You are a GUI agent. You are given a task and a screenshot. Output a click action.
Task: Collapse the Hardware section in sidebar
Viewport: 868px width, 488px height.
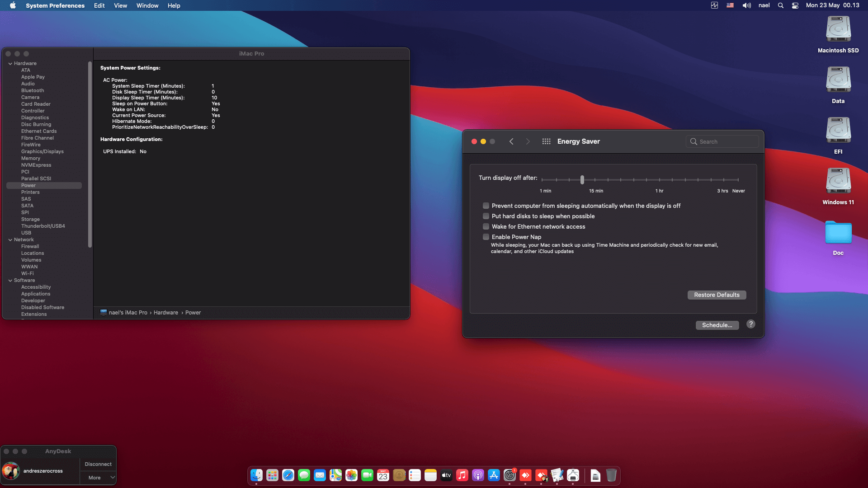point(10,64)
